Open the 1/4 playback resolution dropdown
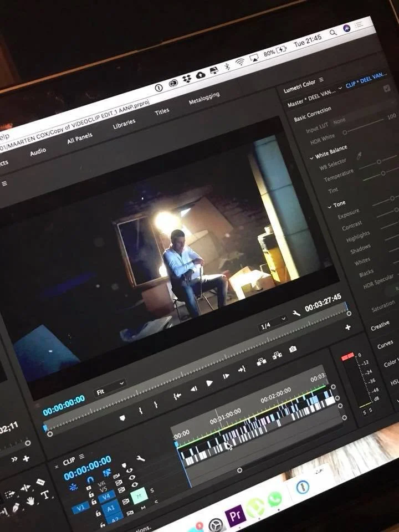 coord(273,323)
